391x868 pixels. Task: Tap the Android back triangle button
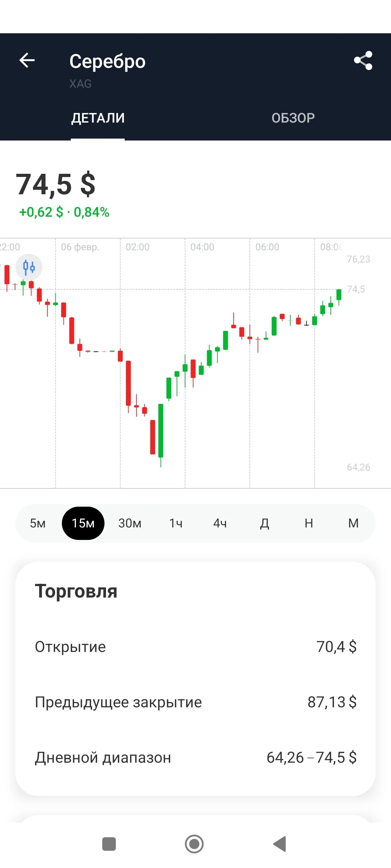(280, 844)
